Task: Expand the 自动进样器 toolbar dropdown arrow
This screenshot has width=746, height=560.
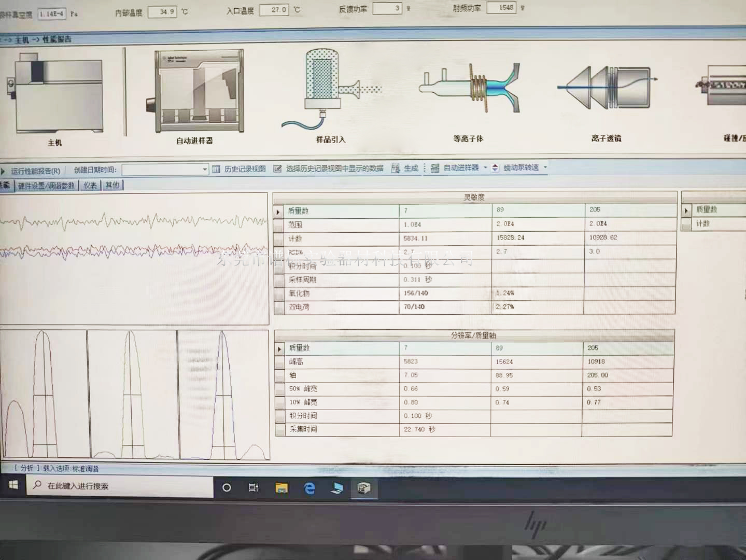Action: [x=485, y=167]
